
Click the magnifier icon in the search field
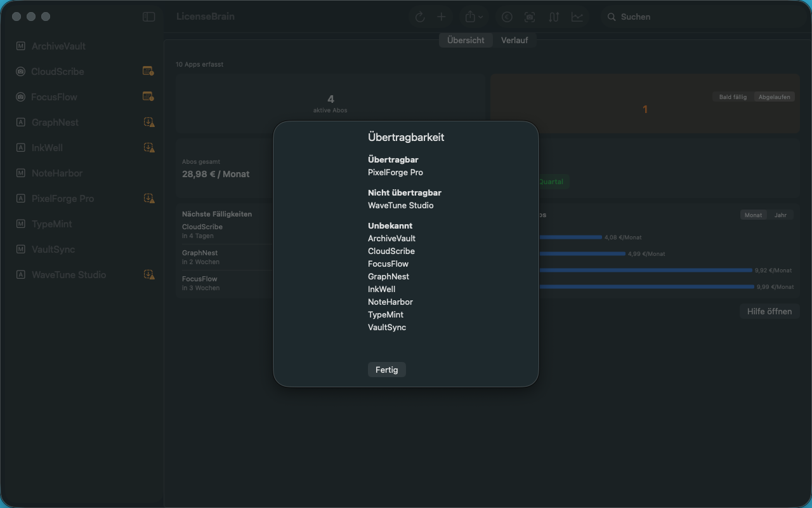click(612, 17)
